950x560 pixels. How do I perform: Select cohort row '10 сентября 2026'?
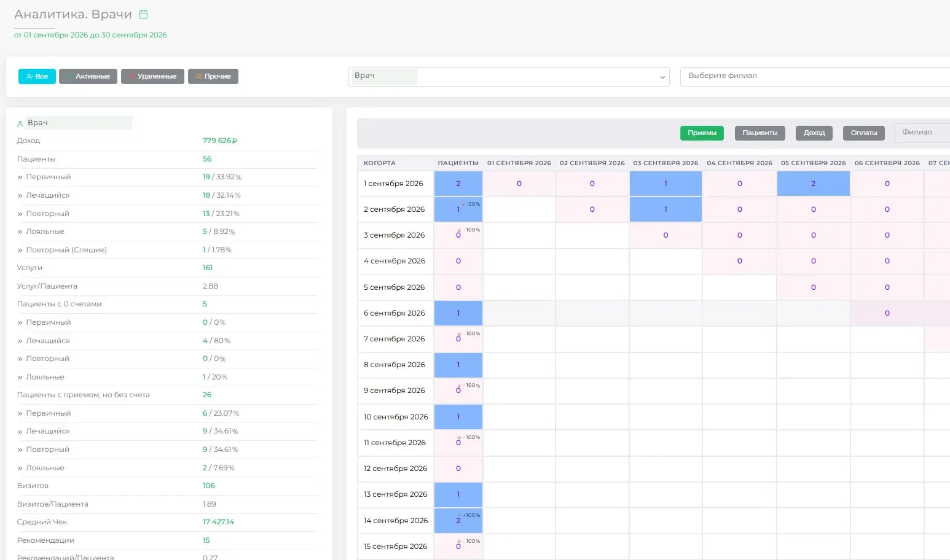click(x=396, y=417)
